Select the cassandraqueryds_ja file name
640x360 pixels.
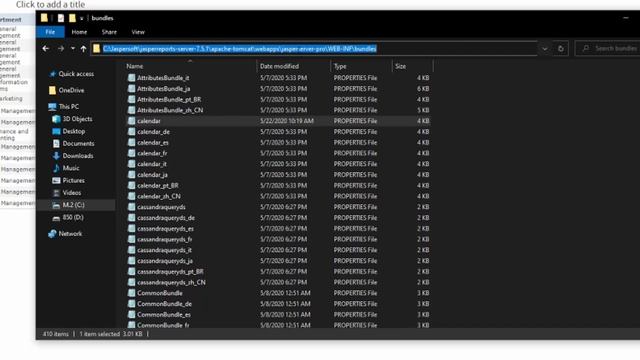pos(165,261)
